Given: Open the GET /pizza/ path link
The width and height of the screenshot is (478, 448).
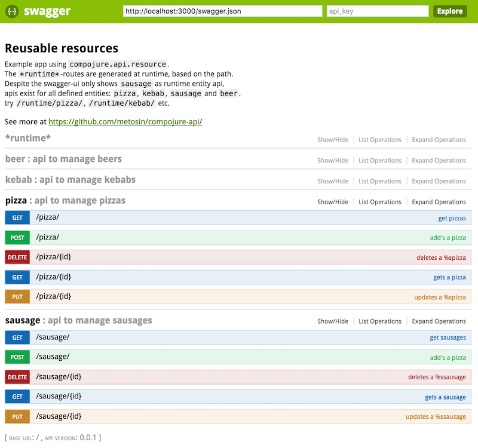Looking at the screenshot, I should click(x=48, y=217).
